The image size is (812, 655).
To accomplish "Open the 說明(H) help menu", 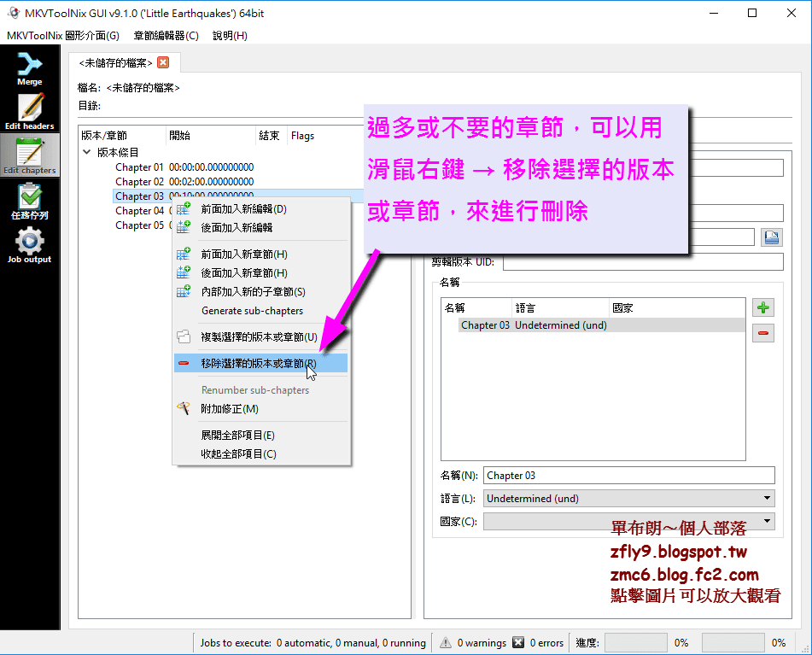I will click(x=230, y=36).
